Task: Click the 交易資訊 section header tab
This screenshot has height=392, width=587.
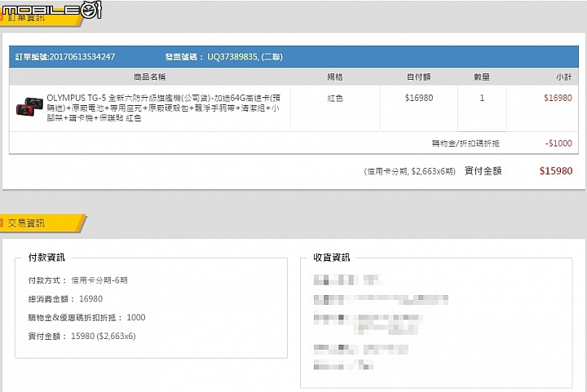Action: 42,223
